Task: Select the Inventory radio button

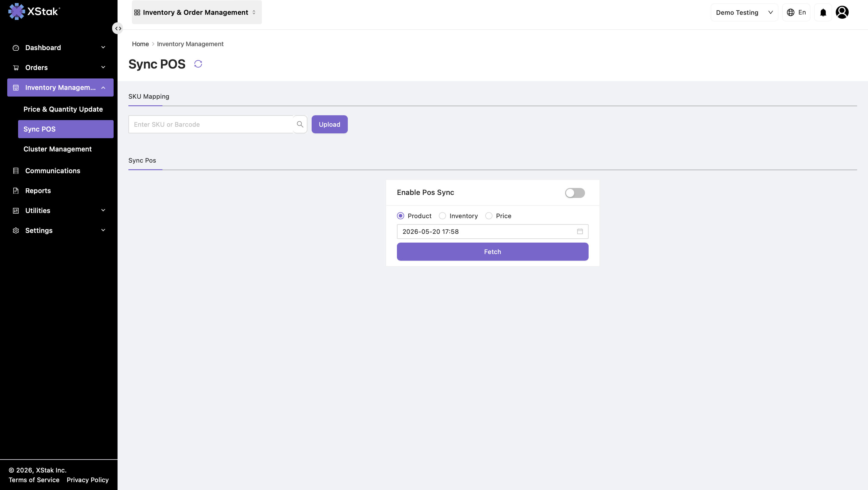Action: [x=442, y=216]
